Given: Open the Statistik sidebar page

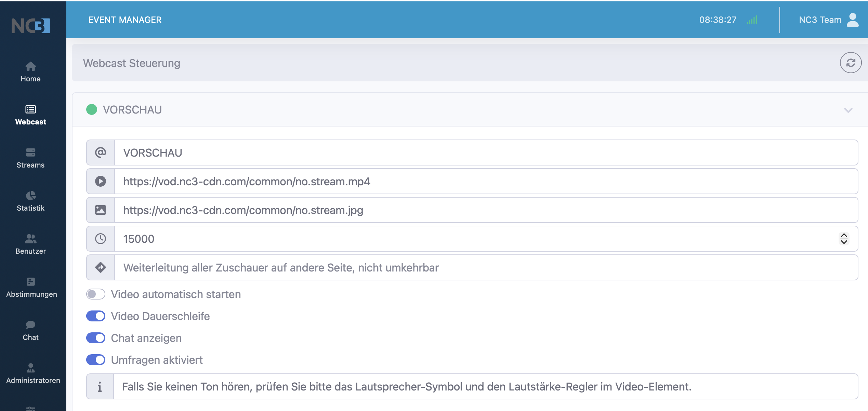Looking at the screenshot, I should [30, 201].
